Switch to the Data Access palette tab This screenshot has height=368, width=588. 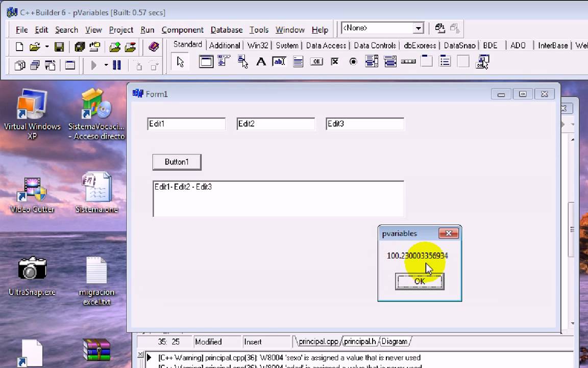click(326, 45)
